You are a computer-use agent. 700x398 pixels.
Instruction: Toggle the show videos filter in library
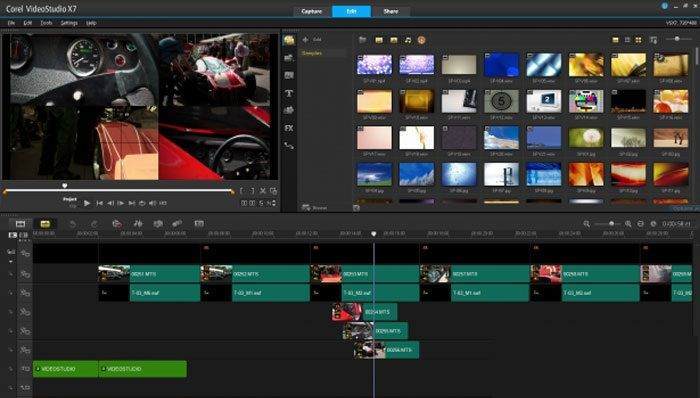[379, 40]
